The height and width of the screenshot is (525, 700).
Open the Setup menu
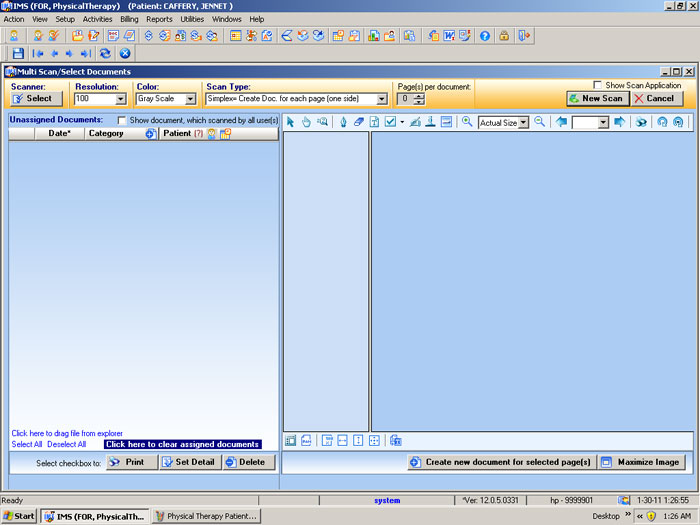point(65,19)
